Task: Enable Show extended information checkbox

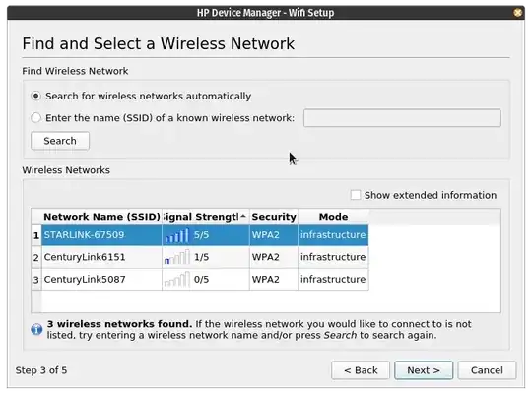Action: 356,195
